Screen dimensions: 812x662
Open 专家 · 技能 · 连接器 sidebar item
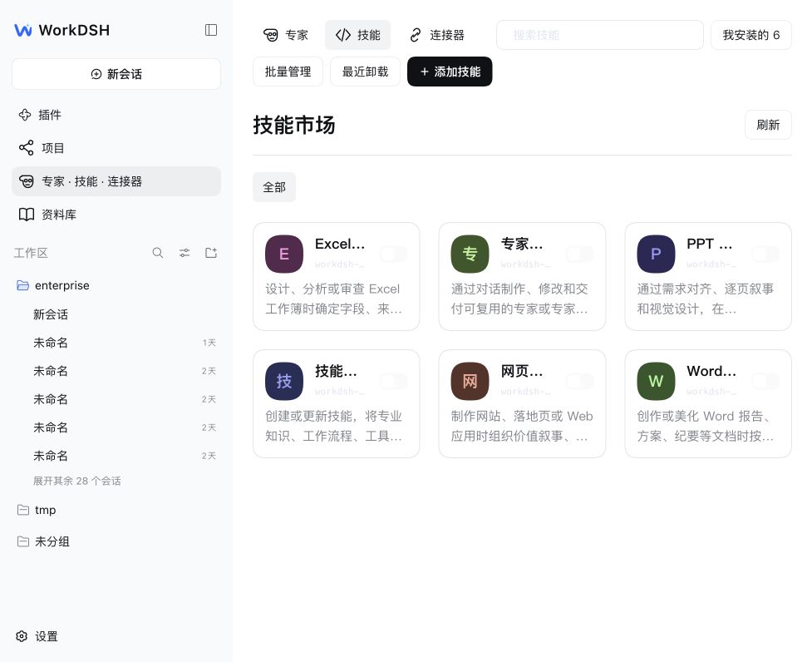click(x=116, y=181)
